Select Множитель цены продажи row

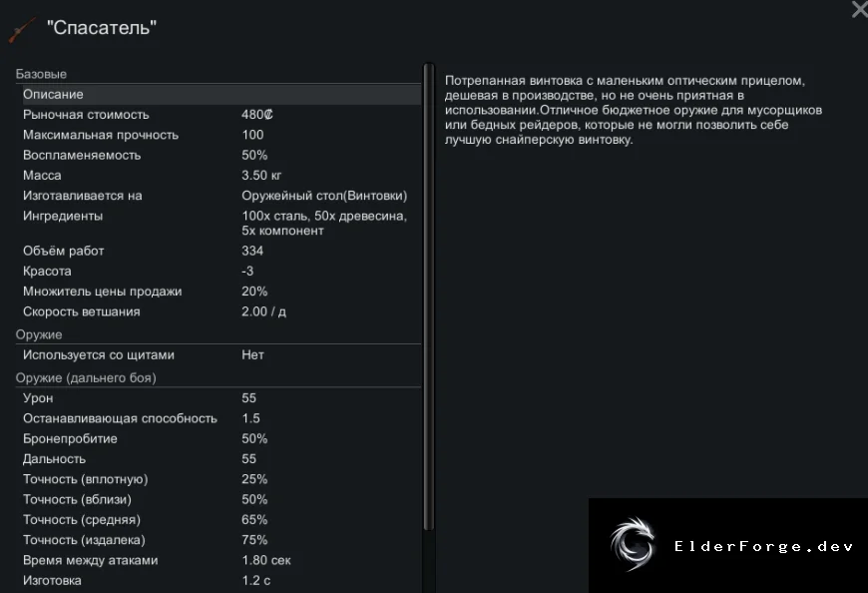(x=218, y=292)
